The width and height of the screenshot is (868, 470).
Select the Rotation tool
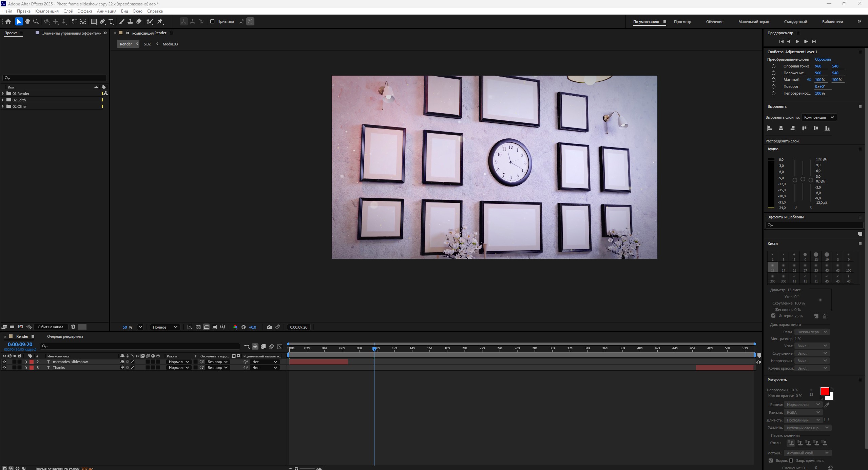[x=74, y=21]
